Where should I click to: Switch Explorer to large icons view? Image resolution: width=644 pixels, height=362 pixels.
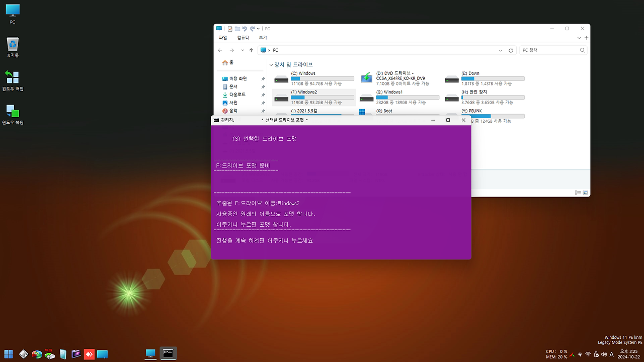click(585, 193)
